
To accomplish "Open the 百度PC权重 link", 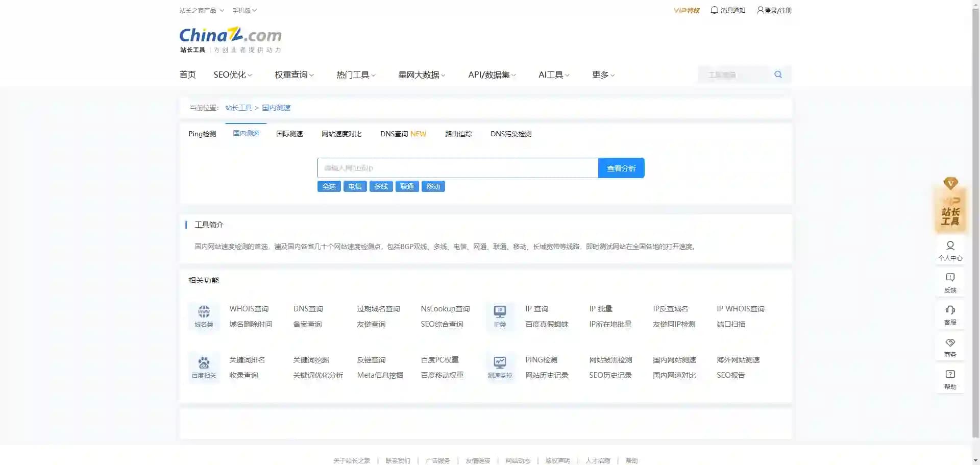I will point(439,360).
